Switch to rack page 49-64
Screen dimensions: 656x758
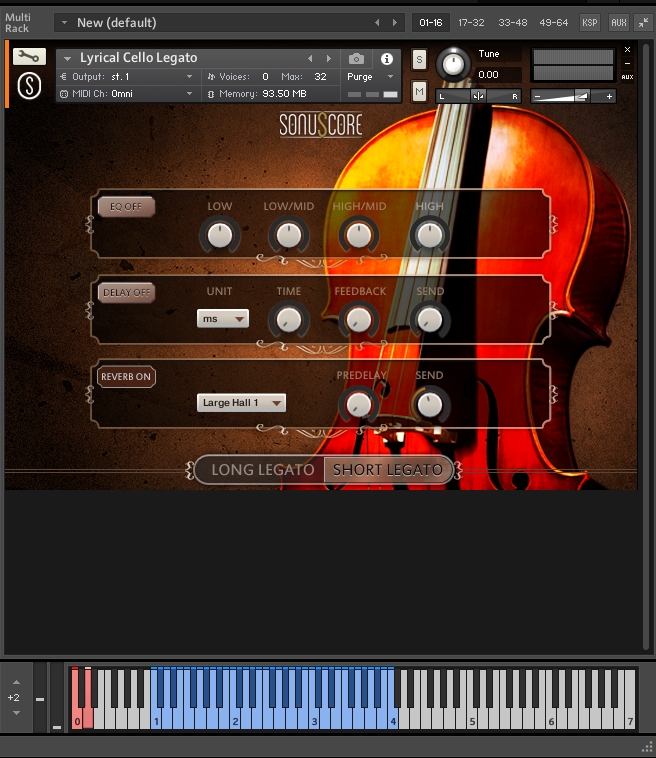(x=554, y=23)
